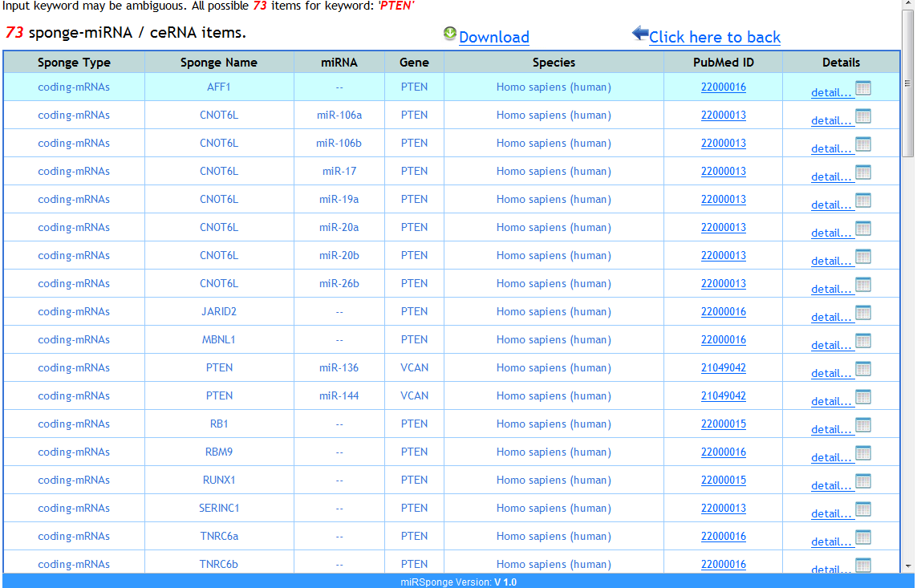Click the green Download arrow icon
917x588 pixels.
click(x=449, y=34)
